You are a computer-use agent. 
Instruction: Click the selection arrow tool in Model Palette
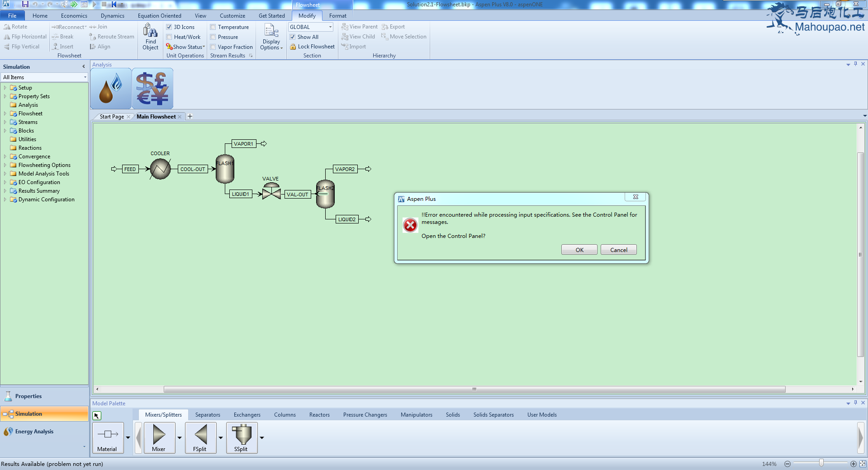(97, 415)
